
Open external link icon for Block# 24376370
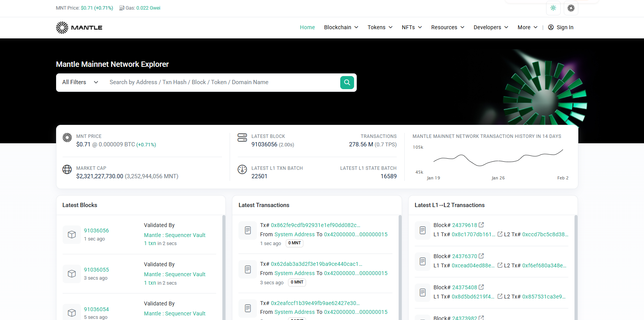tap(481, 256)
